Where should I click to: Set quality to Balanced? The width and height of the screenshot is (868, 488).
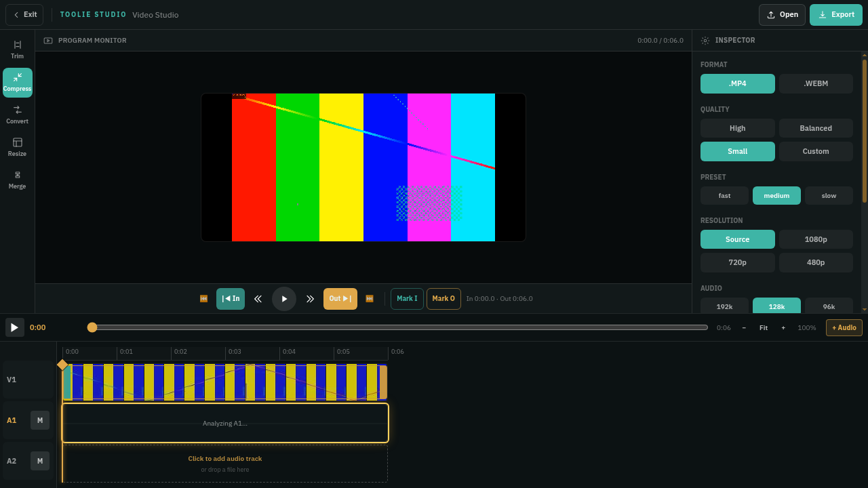[816, 128]
